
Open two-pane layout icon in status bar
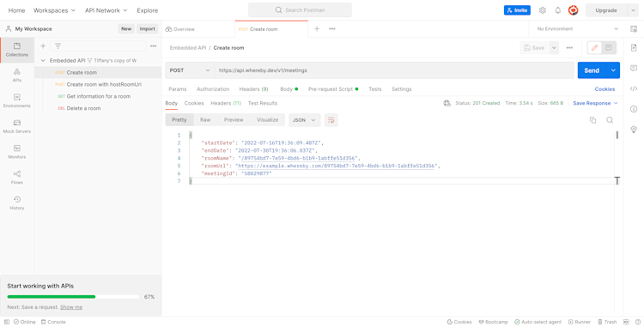pos(626,322)
